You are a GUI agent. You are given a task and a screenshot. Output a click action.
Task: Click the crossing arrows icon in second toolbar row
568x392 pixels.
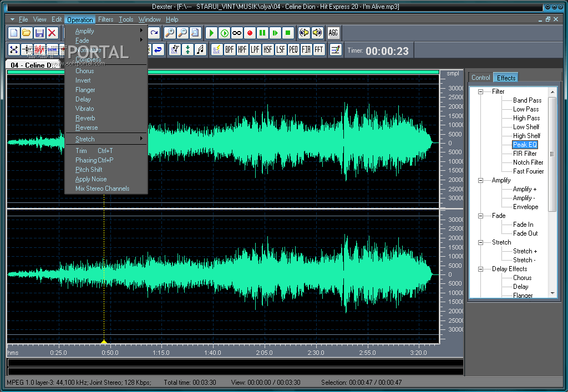[14, 49]
